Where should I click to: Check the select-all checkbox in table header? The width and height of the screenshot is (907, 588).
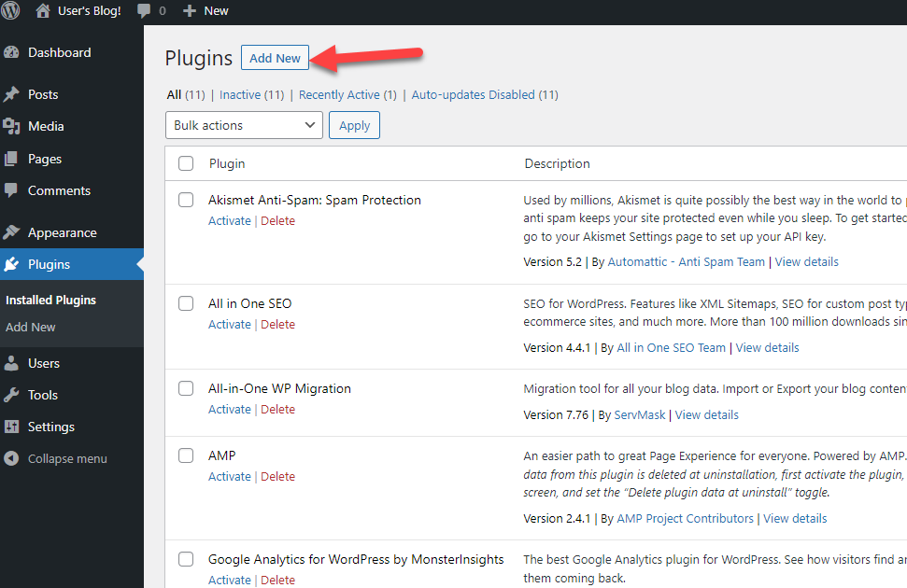(186, 163)
